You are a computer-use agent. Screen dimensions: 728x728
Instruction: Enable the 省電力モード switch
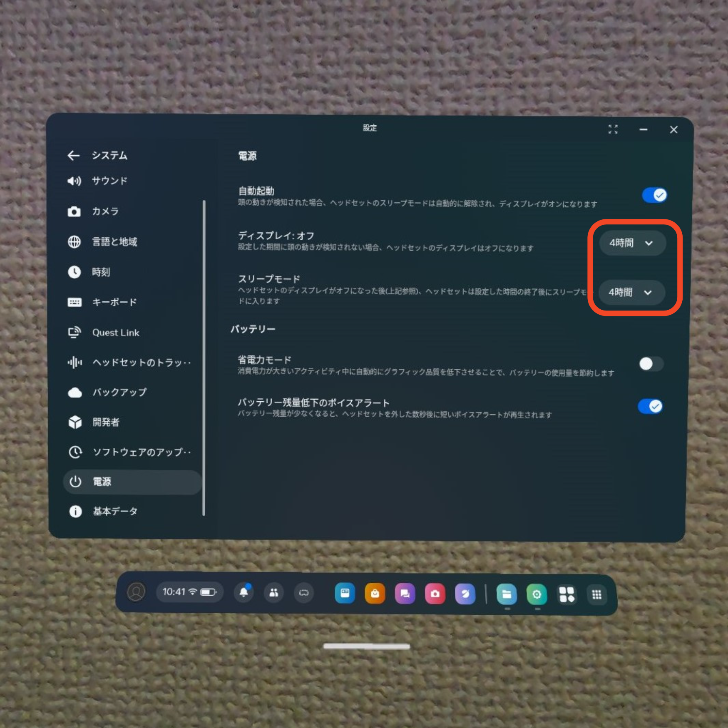coord(650,364)
